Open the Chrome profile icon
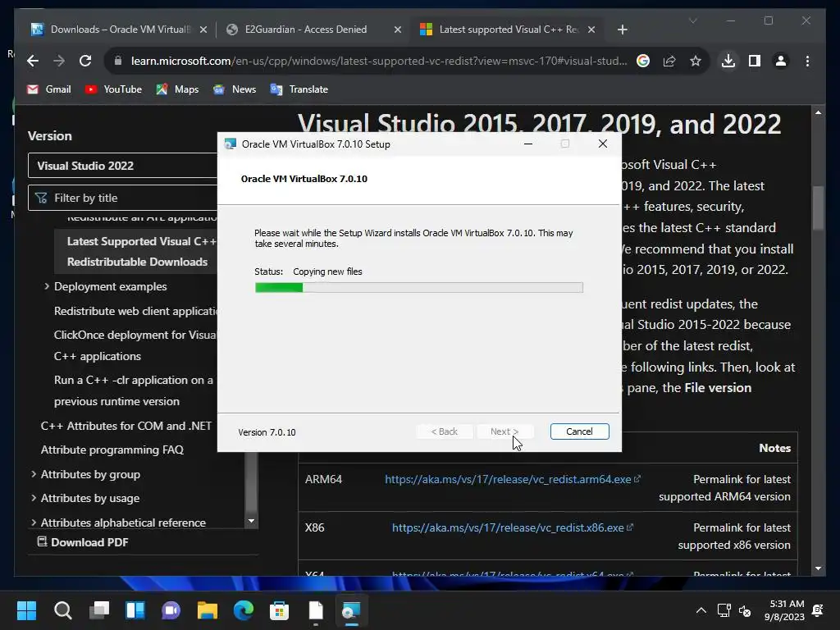Viewport: 840px width, 630px height. pos(781,61)
